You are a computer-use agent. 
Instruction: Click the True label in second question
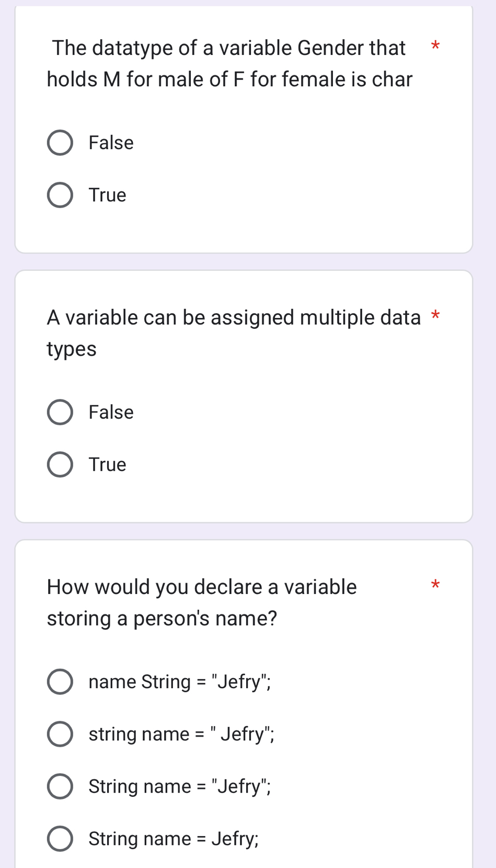tap(107, 464)
